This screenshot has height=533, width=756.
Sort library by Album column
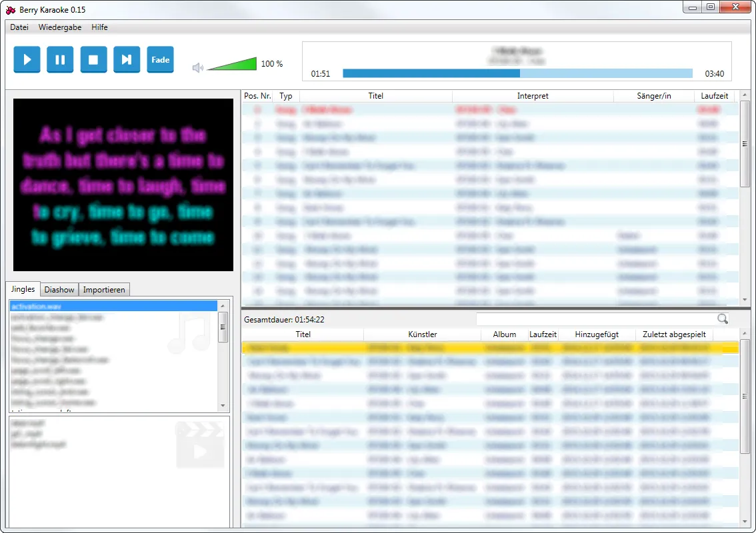(x=504, y=334)
